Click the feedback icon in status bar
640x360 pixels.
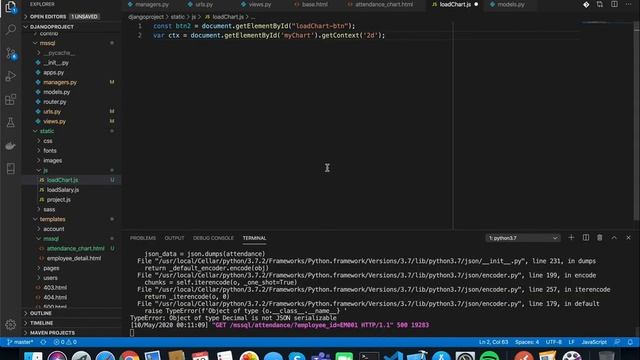coord(617,342)
